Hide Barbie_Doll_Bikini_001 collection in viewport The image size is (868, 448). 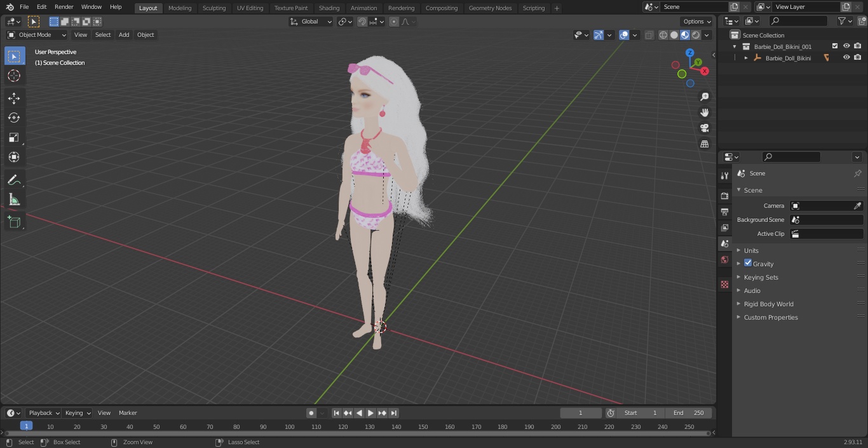(846, 46)
